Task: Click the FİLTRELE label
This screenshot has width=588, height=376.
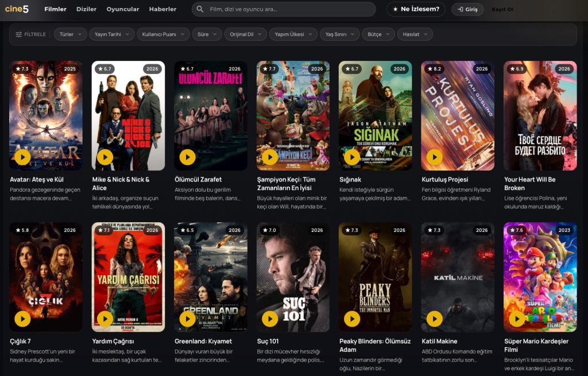Action: point(35,34)
